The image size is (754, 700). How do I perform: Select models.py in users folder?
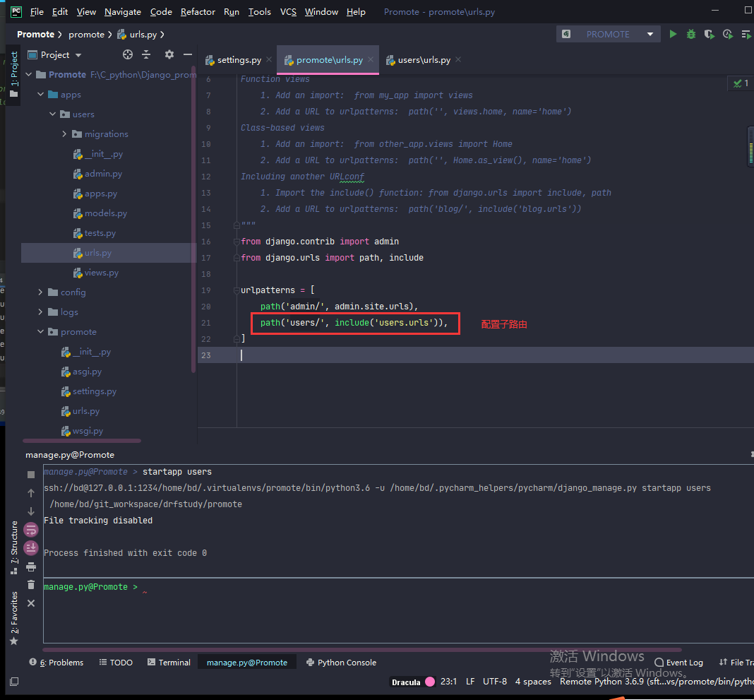click(x=106, y=213)
